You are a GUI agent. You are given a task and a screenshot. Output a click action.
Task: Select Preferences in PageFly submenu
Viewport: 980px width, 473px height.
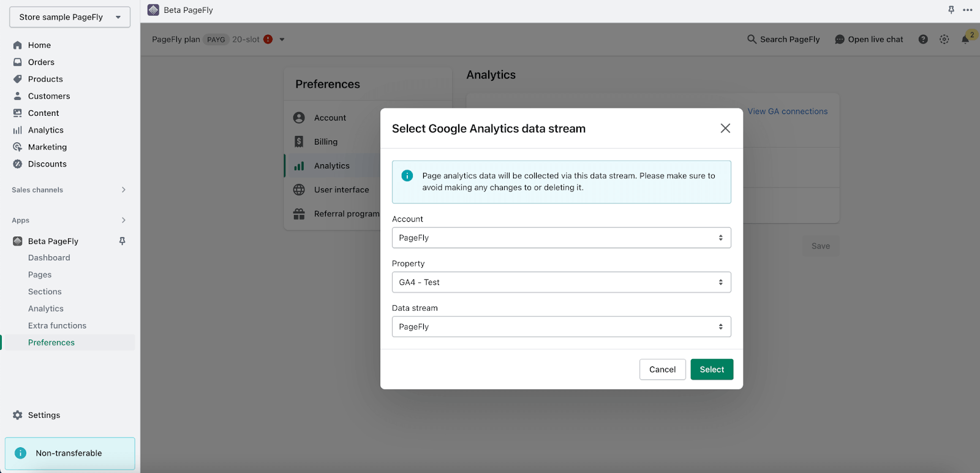[x=51, y=342]
